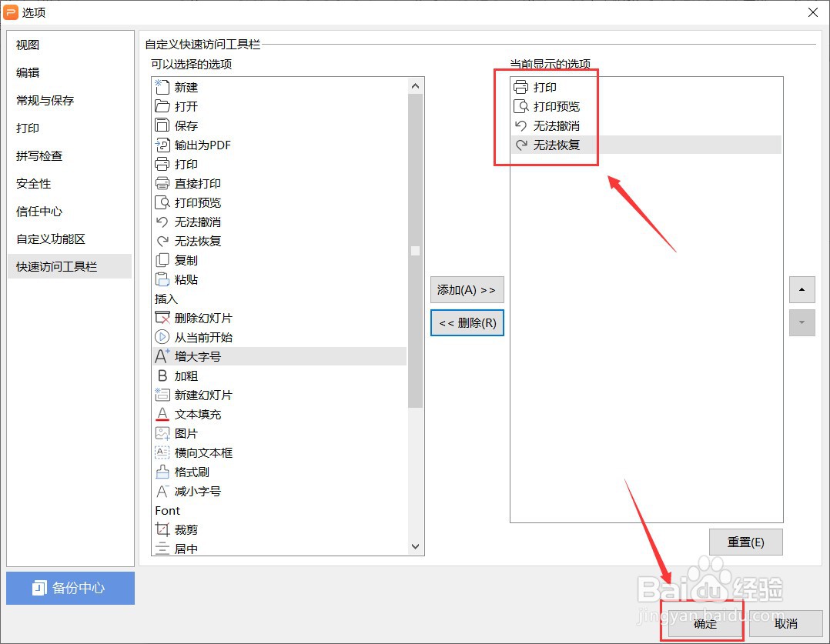Viewport: 830px width, 644px height.
Task: Click the 添加(A) >> button
Action: [467, 289]
